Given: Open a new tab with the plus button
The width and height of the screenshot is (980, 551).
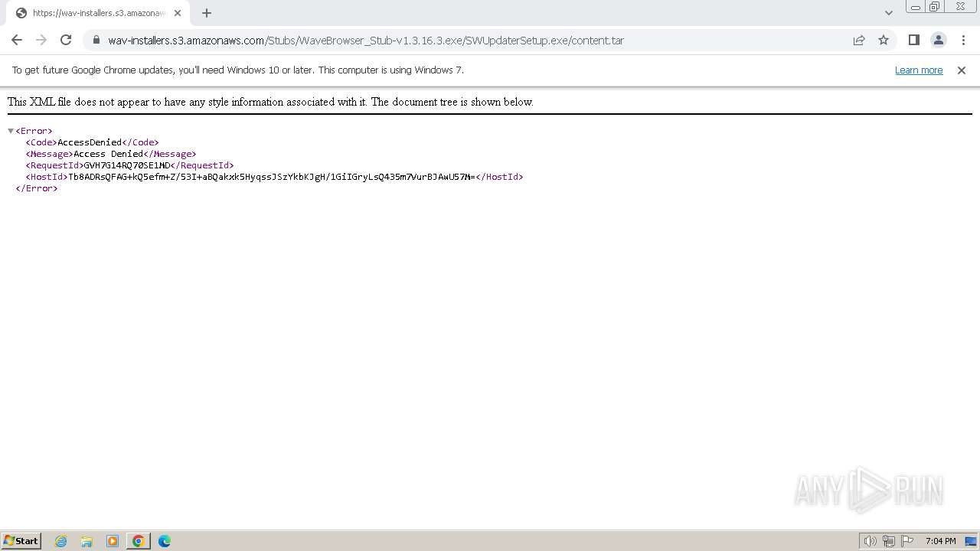Looking at the screenshot, I should pyautogui.click(x=207, y=13).
